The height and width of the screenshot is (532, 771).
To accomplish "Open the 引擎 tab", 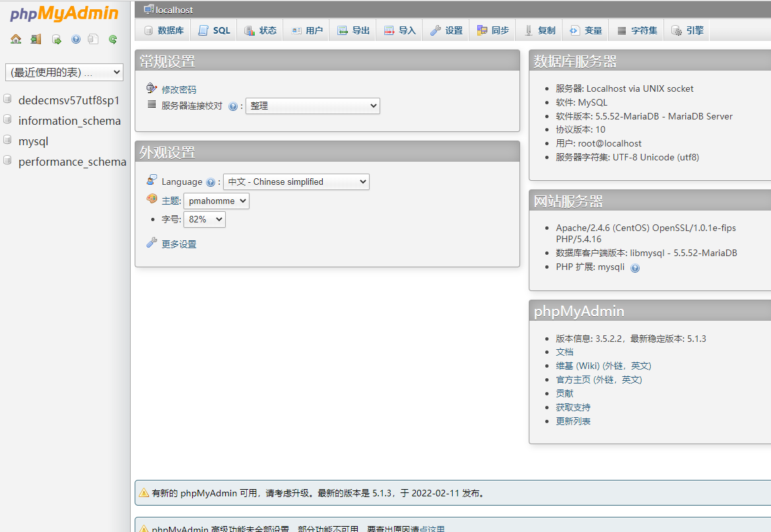I will tap(687, 30).
